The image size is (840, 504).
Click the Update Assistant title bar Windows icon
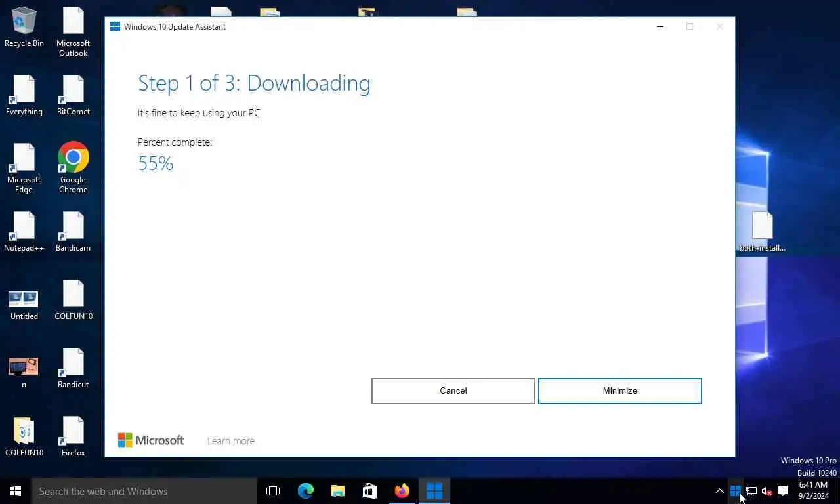(115, 27)
